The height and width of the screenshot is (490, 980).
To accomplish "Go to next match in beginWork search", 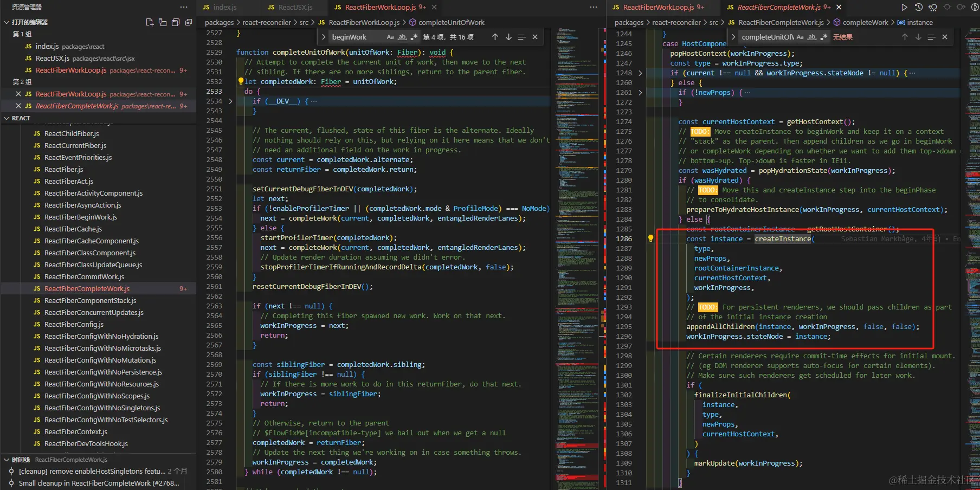I will click(x=508, y=37).
